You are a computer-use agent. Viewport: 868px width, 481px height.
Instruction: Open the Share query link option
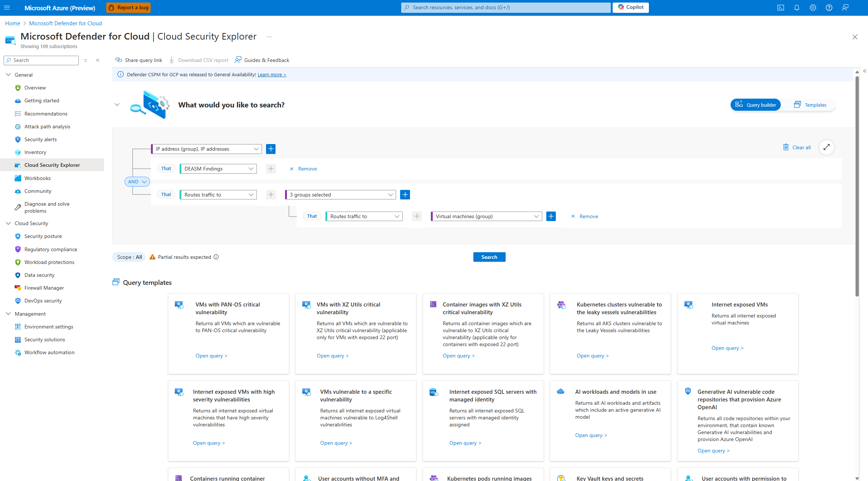[138, 60]
